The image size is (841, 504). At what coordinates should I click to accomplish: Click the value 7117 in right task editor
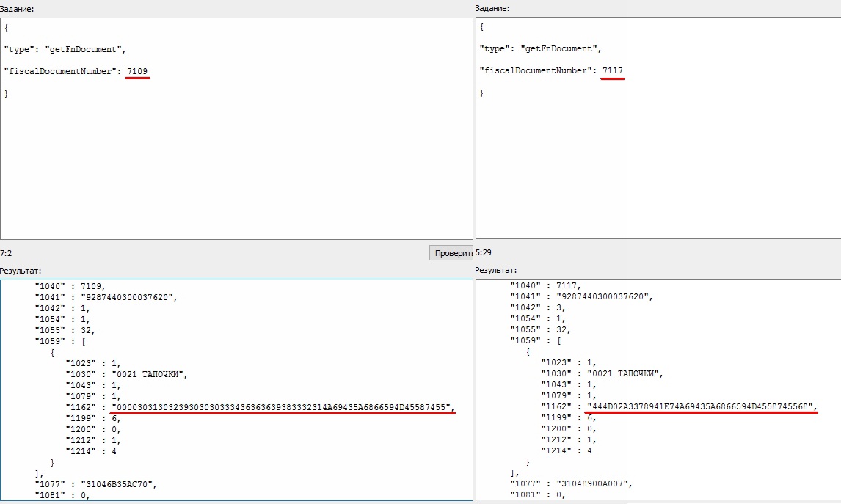[x=614, y=70]
